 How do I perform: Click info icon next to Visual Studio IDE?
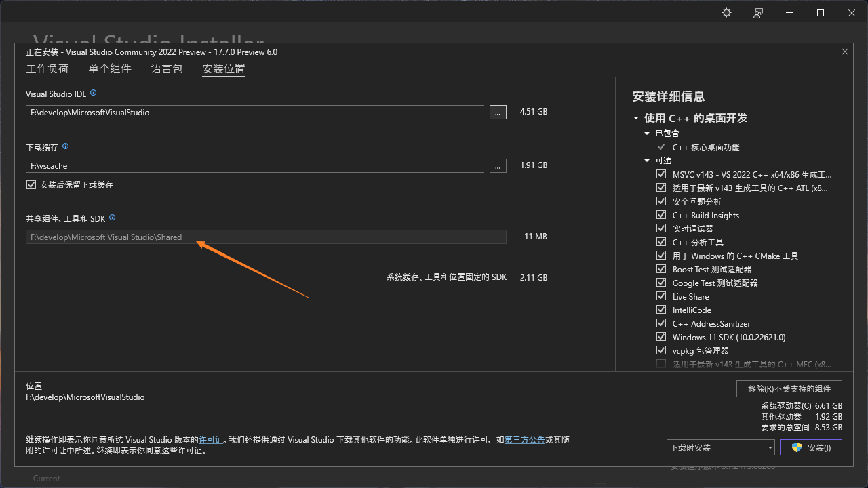click(94, 93)
